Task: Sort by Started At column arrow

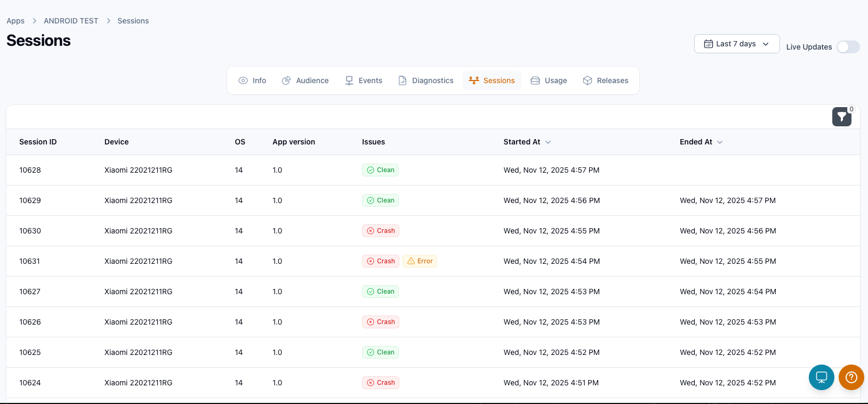Action: coord(548,142)
